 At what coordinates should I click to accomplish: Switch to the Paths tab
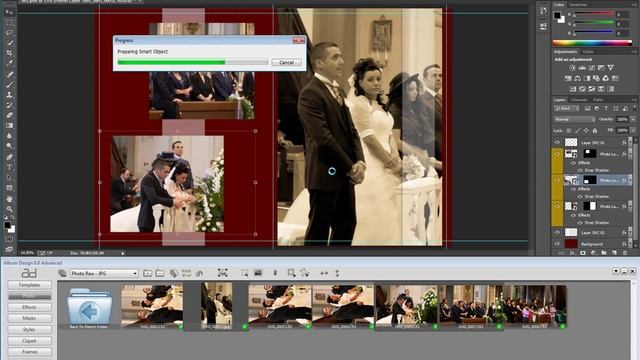click(598, 100)
